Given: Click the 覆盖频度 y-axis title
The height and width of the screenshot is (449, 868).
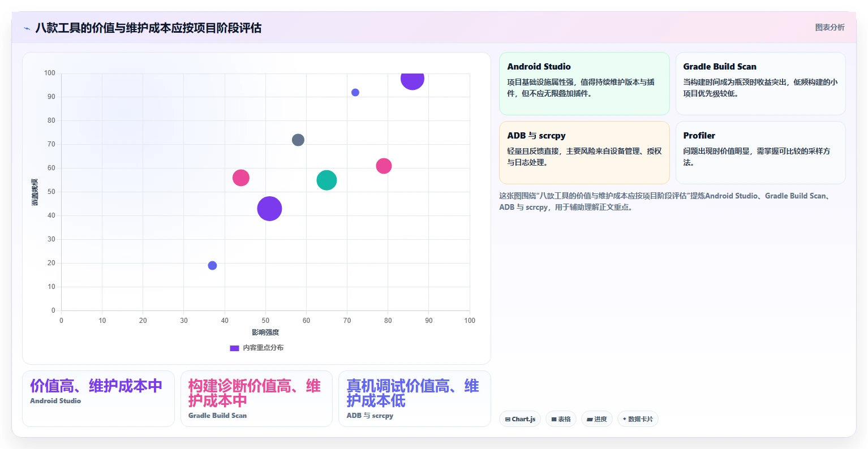Looking at the screenshot, I should [35, 192].
